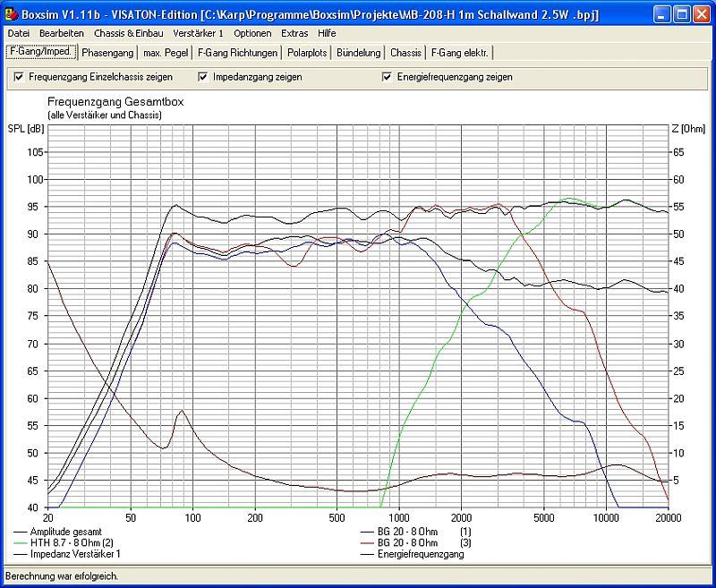This screenshot has width=716, height=588.
Task: Show the F-Gang Richtungen tab
Action: [237, 53]
